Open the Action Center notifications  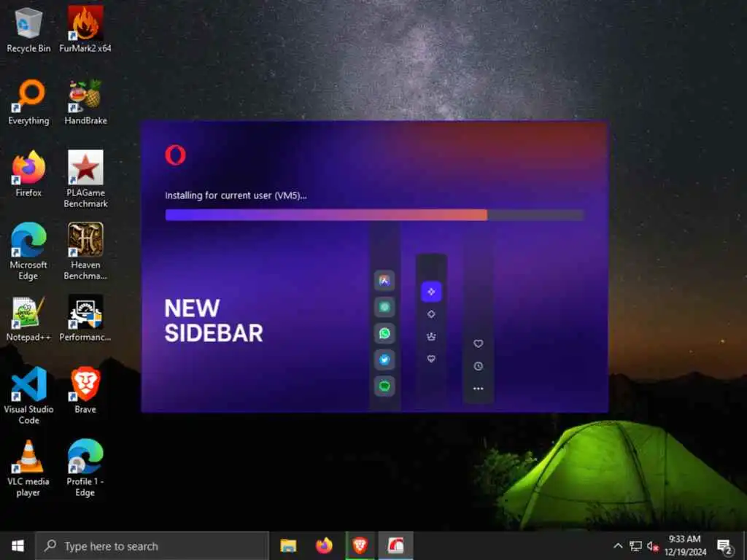pyautogui.click(x=725, y=546)
